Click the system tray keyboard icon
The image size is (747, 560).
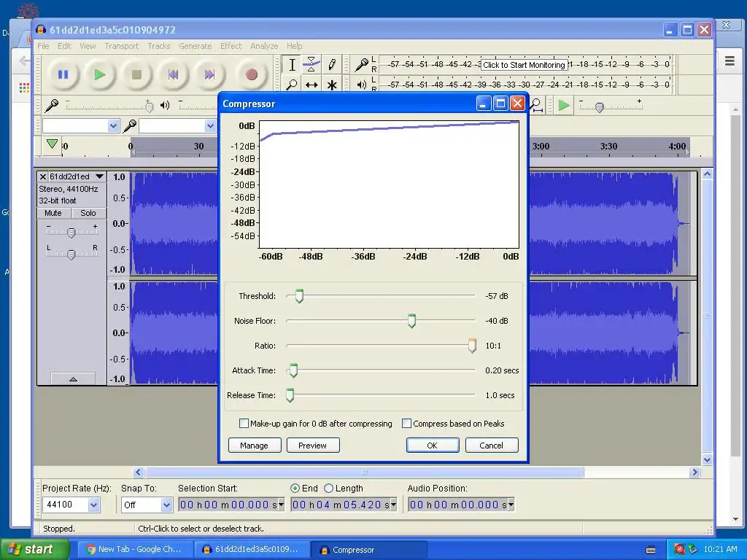tap(650, 550)
